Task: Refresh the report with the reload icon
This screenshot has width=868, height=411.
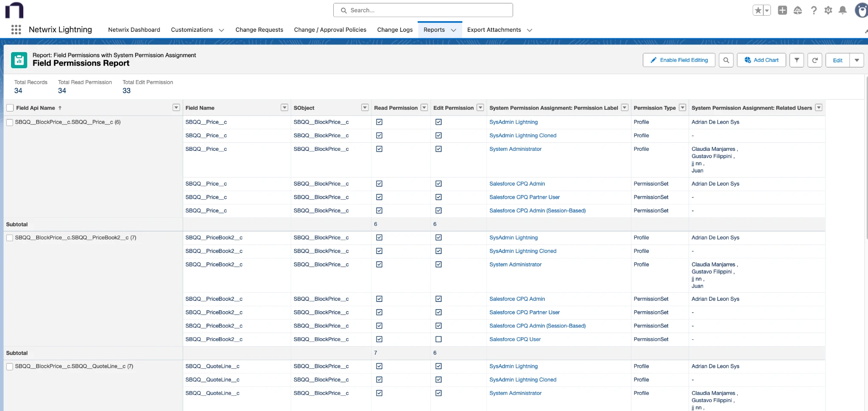Action: click(815, 60)
